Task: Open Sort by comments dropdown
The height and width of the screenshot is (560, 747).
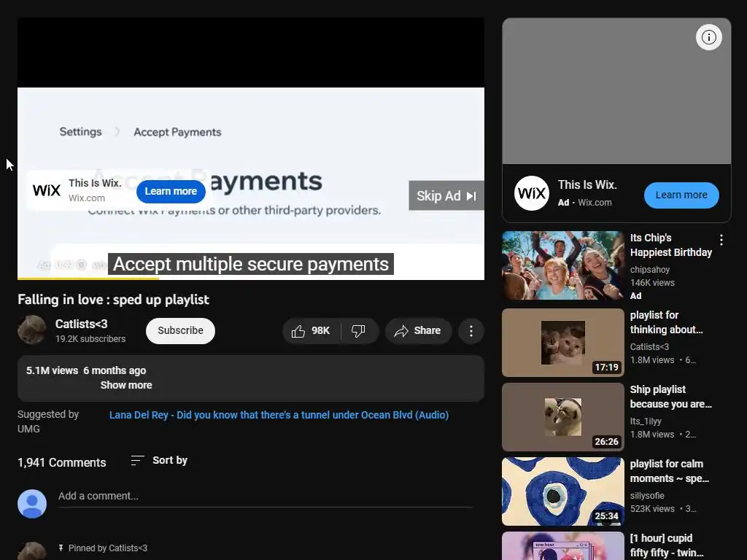Action: [159, 461]
